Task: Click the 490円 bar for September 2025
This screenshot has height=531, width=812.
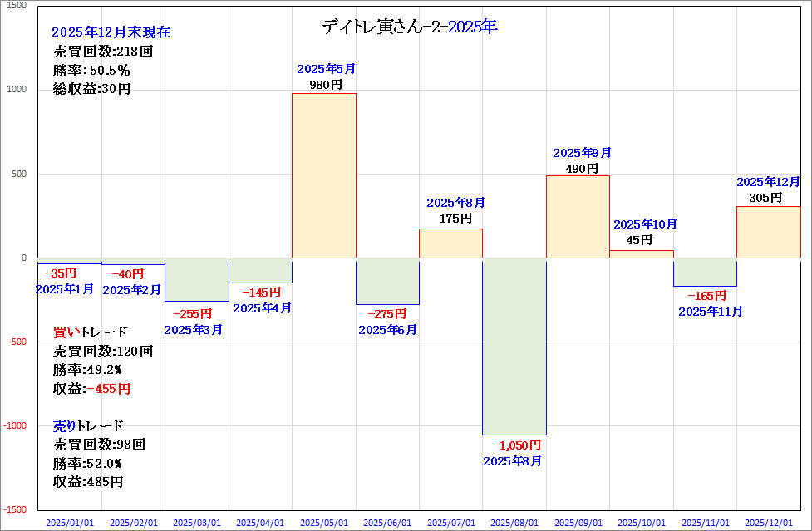Action: click(578, 216)
